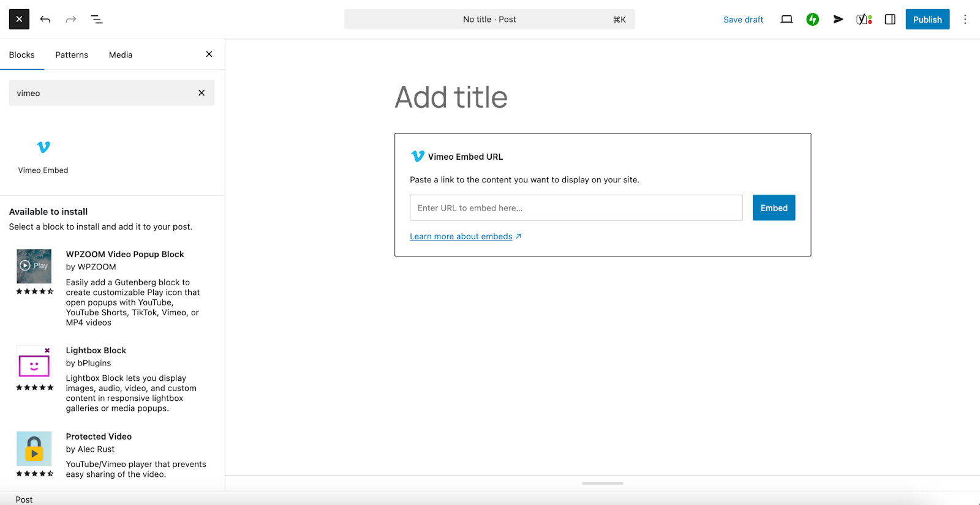Select the Protected Video padlock thumbnail

(34, 449)
